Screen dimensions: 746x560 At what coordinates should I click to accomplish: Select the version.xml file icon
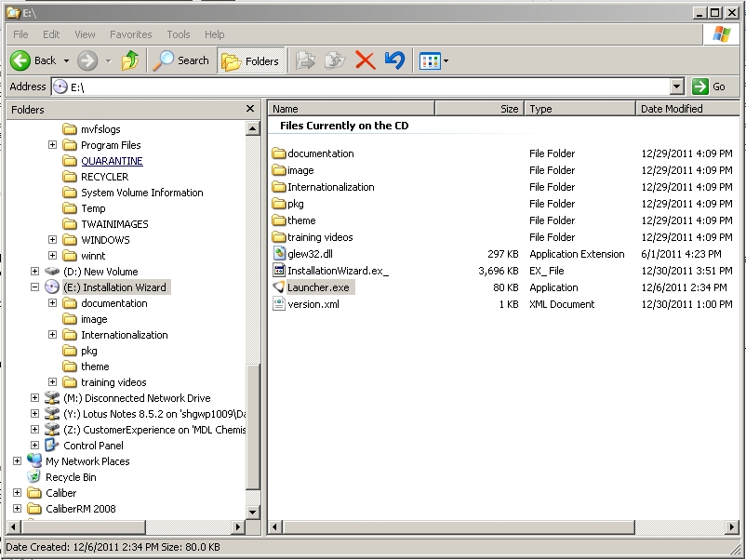(279, 304)
